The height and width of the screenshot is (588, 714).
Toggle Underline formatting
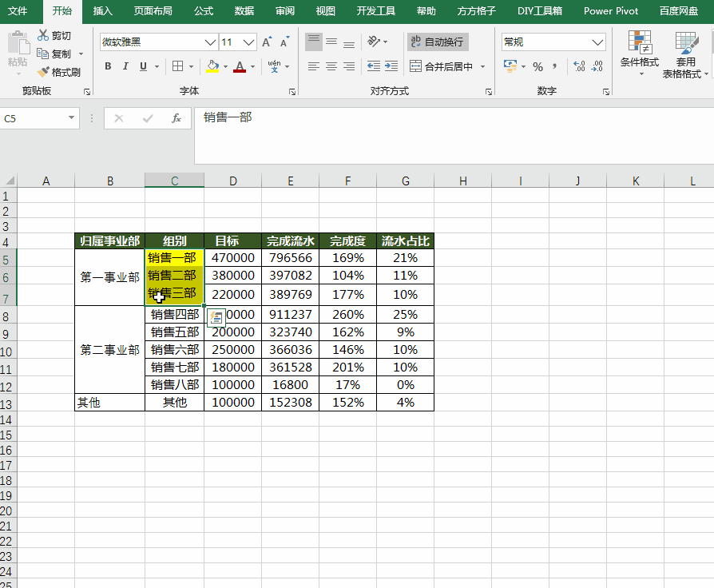coord(144,66)
